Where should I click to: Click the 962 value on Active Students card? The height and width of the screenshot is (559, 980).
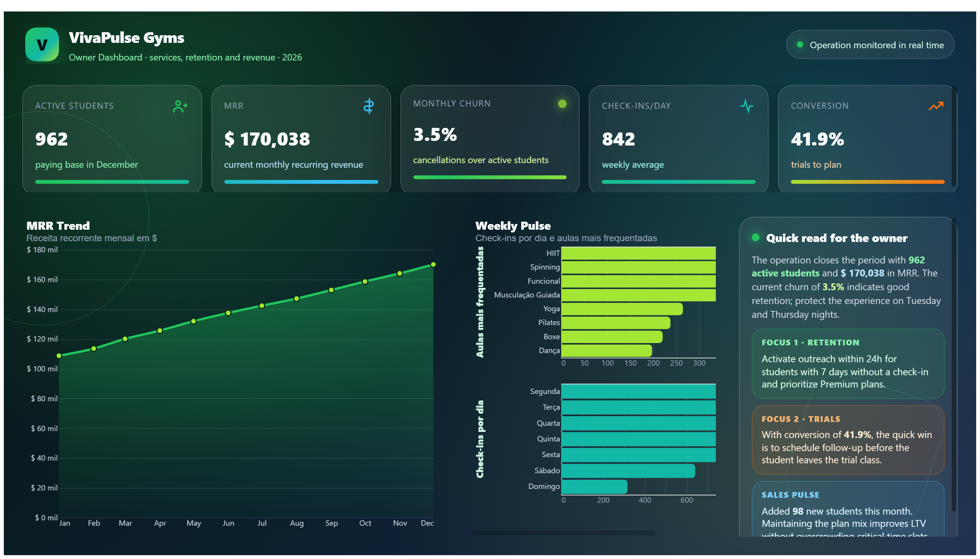tap(51, 139)
